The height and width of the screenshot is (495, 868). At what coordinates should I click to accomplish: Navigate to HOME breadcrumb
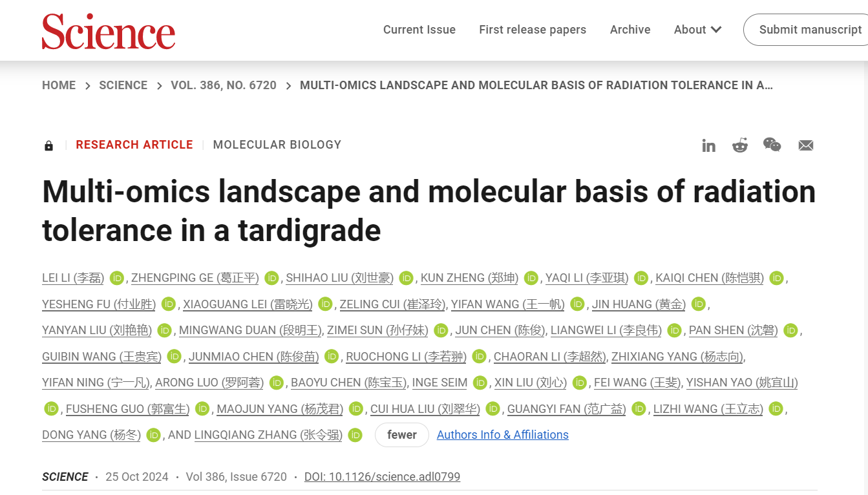pyautogui.click(x=59, y=85)
